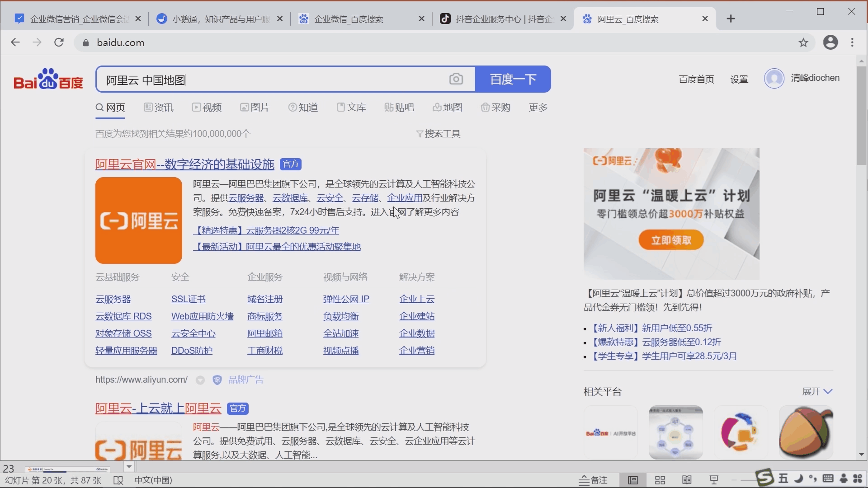Open the 备注 notes pane in PowerPoint
Screen dimensions: 868x488
[593, 480]
